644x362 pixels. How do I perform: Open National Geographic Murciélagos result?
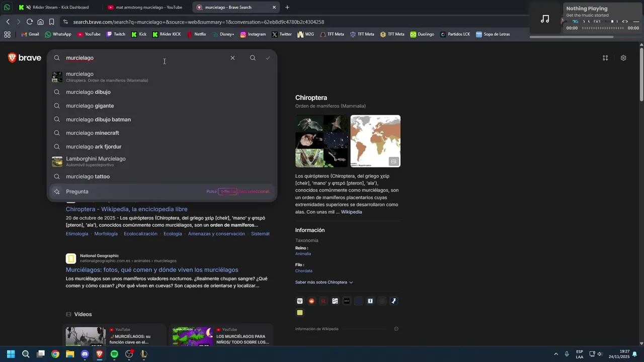click(x=152, y=270)
